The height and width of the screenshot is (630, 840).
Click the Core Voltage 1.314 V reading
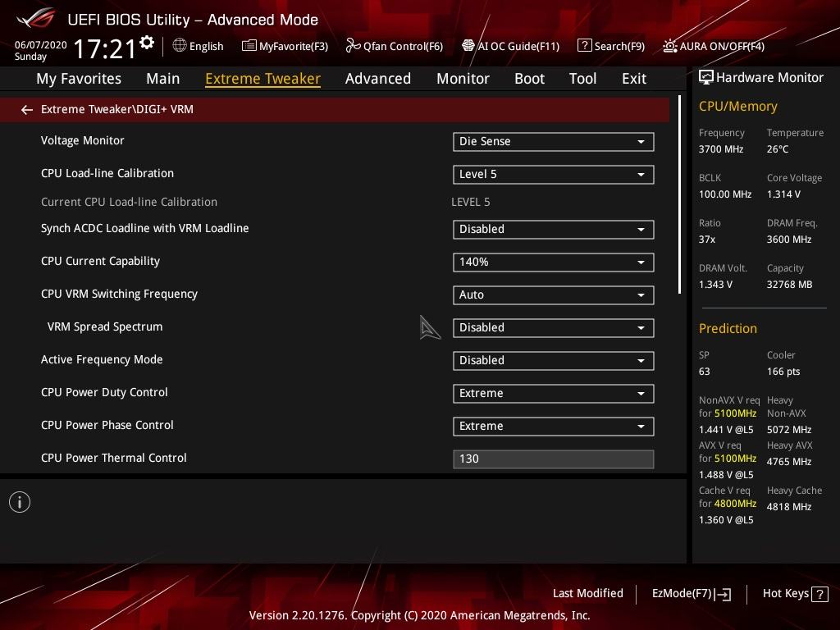pyautogui.click(x=783, y=194)
